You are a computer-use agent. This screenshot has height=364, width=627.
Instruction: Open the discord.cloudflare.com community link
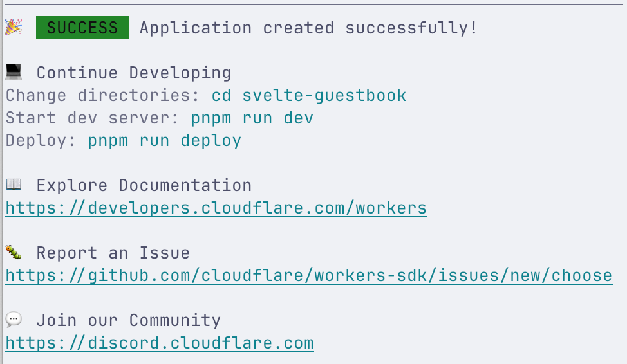click(160, 343)
